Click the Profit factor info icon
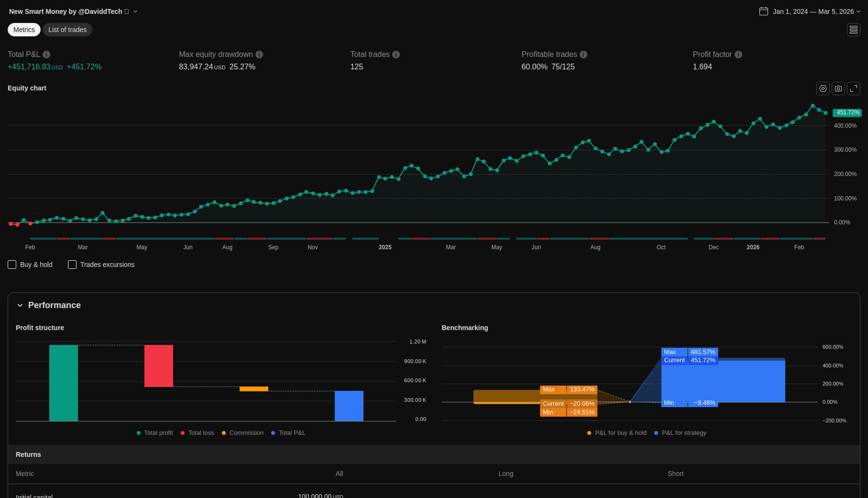This screenshot has height=498, width=868. tap(738, 55)
